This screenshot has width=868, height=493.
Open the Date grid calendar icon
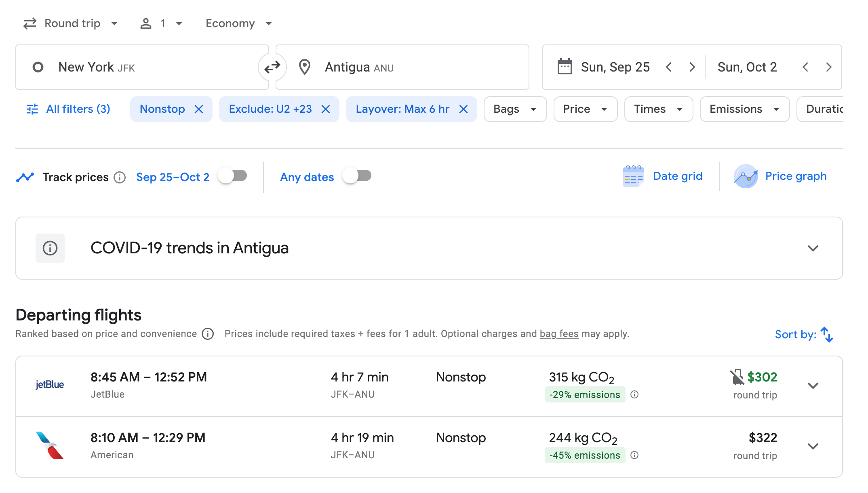click(x=633, y=176)
